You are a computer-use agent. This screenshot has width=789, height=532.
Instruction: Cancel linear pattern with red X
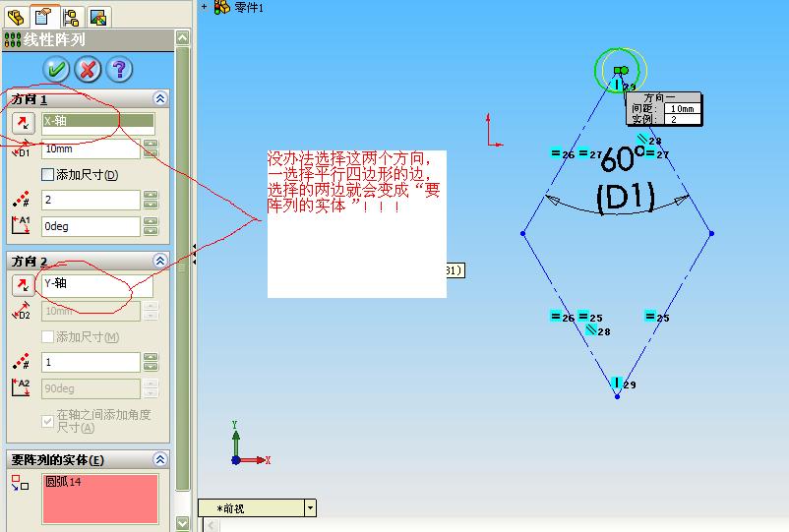pos(88,70)
